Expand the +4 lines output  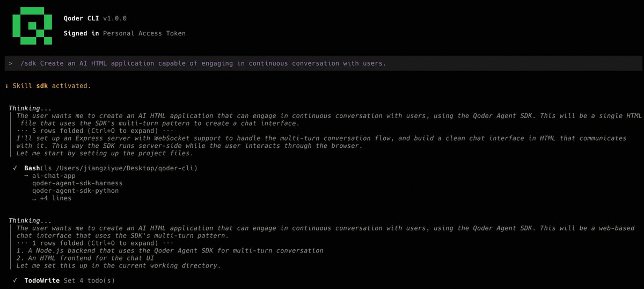(x=52, y=198)
